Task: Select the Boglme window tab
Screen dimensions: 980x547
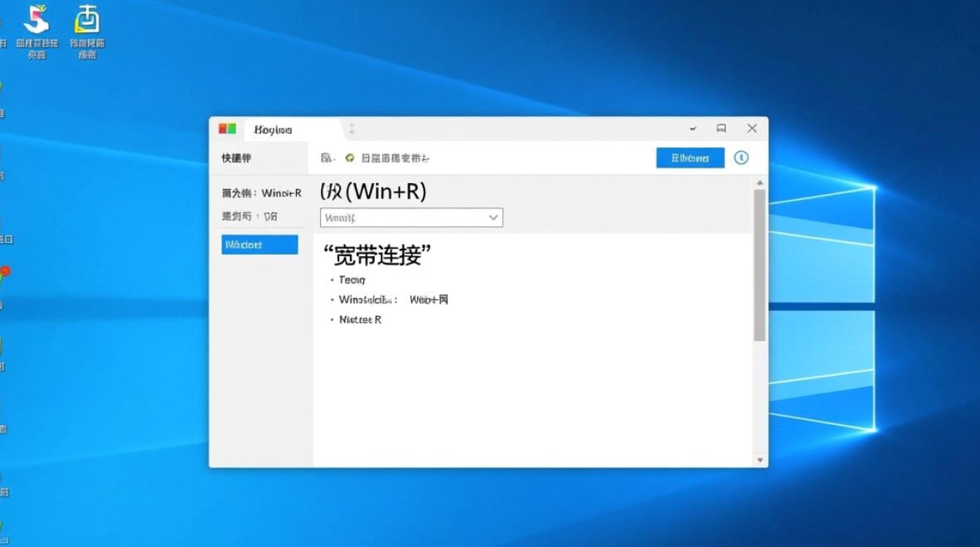Action: 273,129
